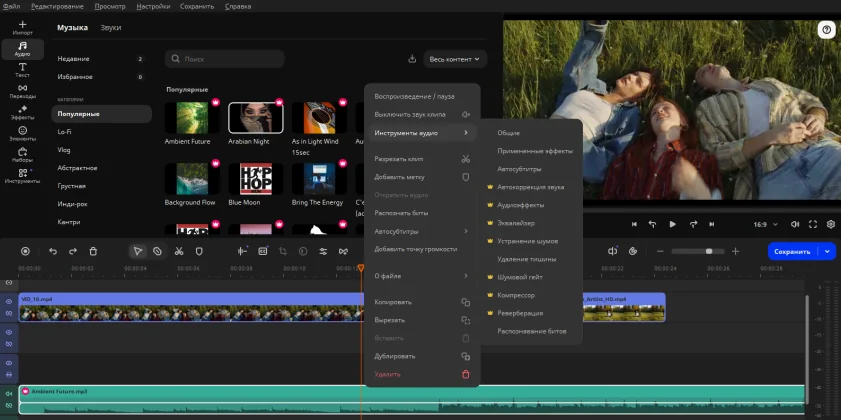Select the Текст (Text) sidebar tool

coord(22,69)
